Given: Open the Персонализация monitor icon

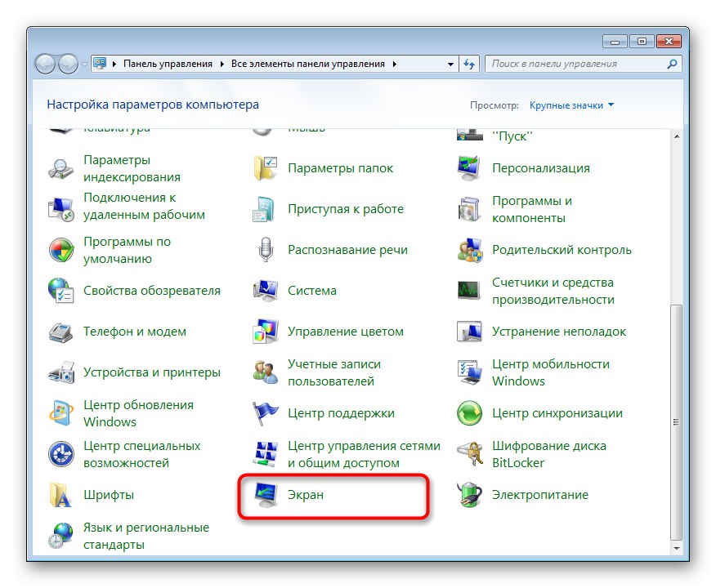Looking at the screenshot, I should tap(469, 168).
